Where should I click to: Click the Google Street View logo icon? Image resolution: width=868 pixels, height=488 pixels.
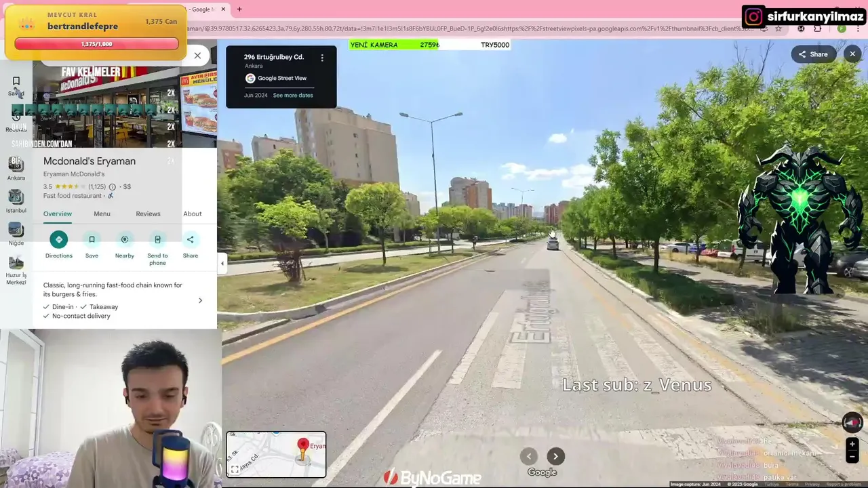click(x=250, y=78)
